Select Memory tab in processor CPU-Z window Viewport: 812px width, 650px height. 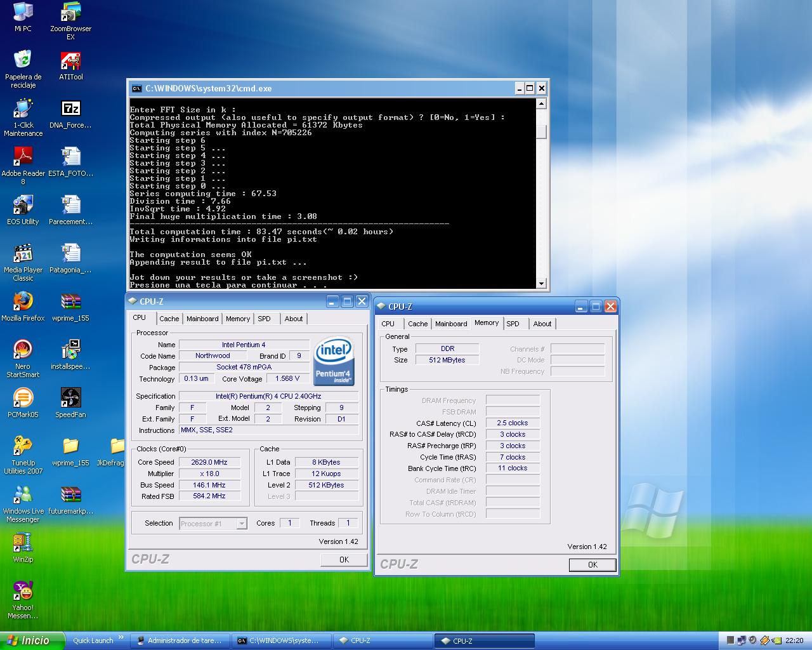tap(238, 319)
